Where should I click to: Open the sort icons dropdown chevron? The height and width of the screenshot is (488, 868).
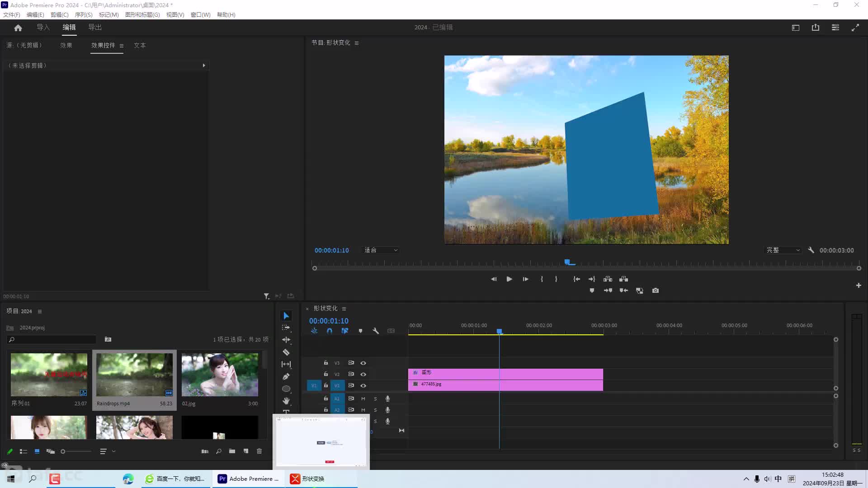click(x=113, y=451)
